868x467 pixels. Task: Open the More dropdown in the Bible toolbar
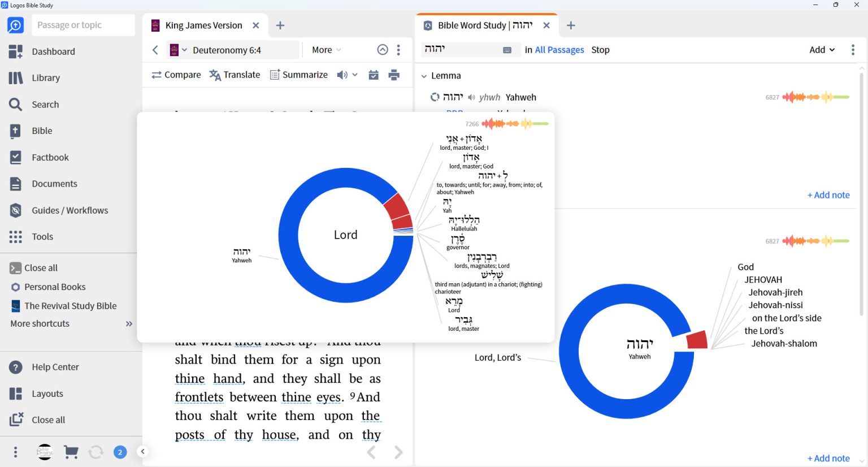pyautogui.click(x=325, y=50)
